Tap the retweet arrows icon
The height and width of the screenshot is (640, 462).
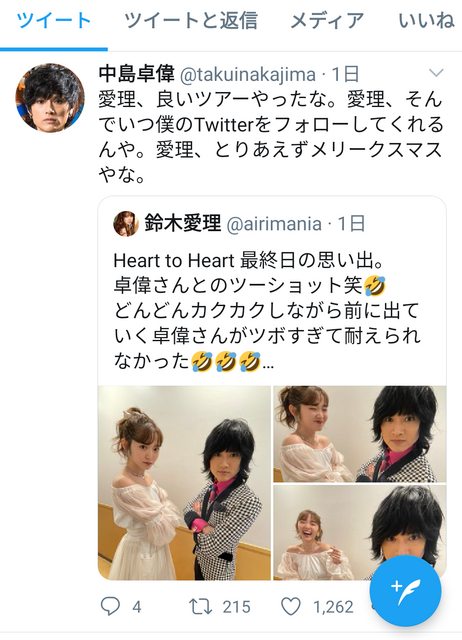coord(200,607)
